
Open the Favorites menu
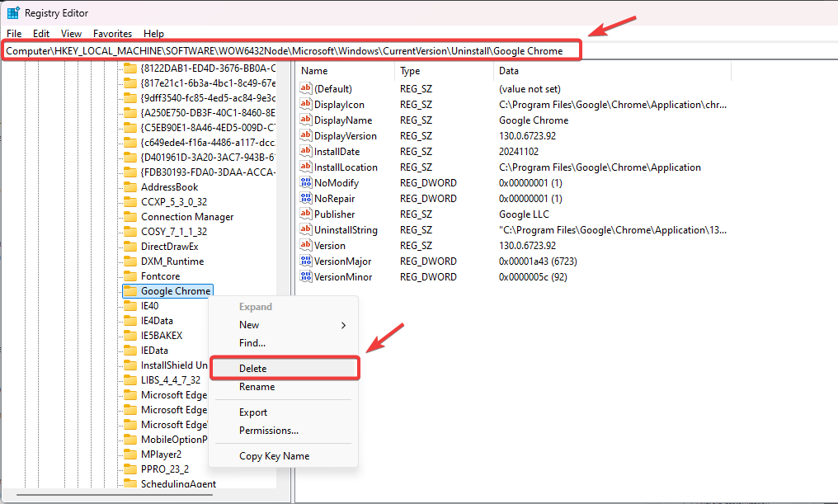(x=112, y=34)
